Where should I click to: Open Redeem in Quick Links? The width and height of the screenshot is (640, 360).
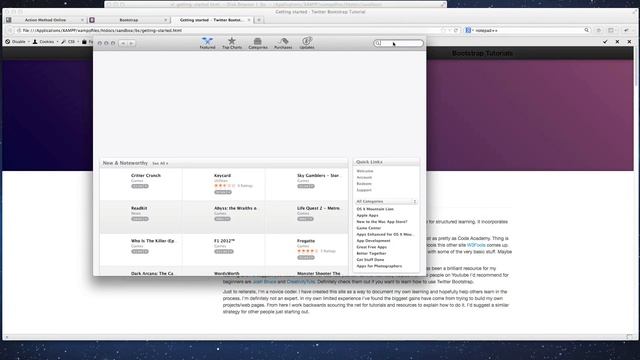[x=364, y=184]
